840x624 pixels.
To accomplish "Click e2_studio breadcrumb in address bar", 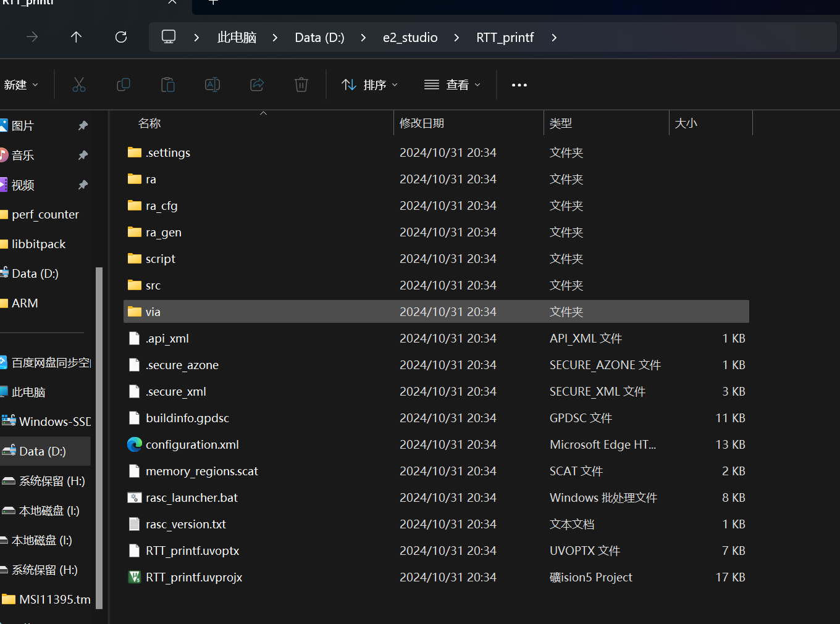I will (x=410, y=38).
